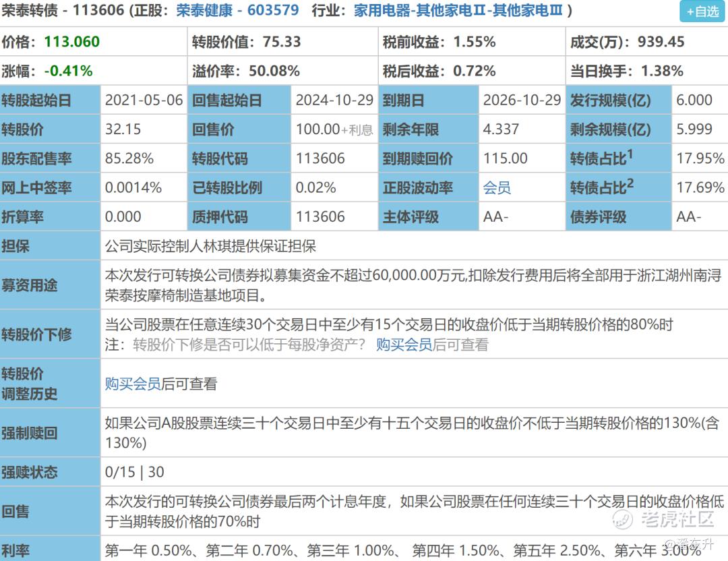Select the 当日换手 value 1.38%
Image resolution: width=728 pixels, height=561 pixels.
pyautogui.click(x=662, y=71)
